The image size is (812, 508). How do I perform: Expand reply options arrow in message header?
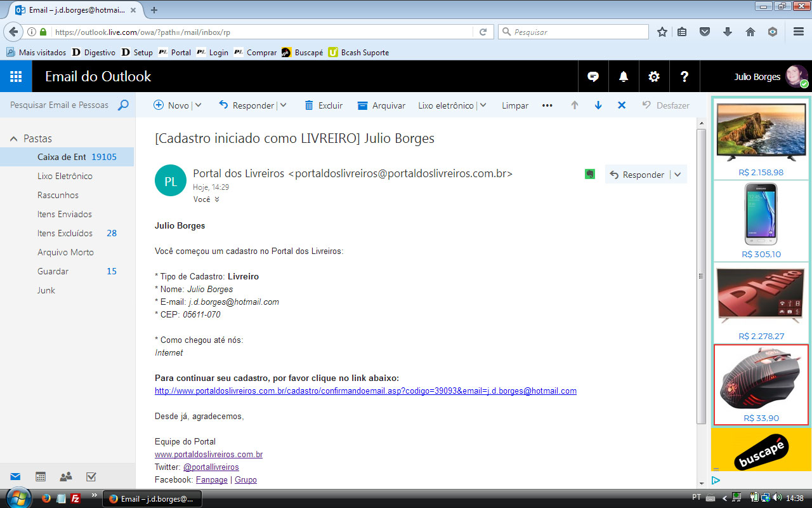click(x=678, y=175)
